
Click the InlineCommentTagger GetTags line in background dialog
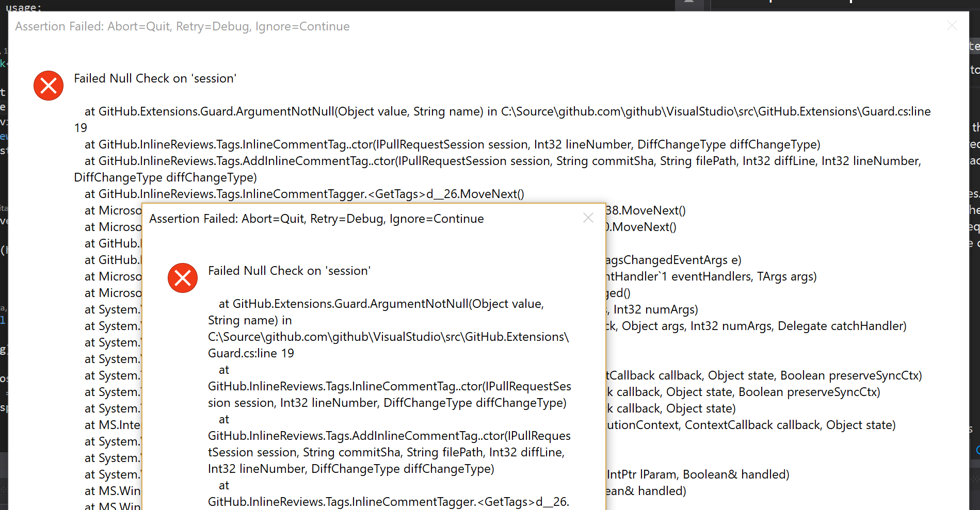[304, 194]
